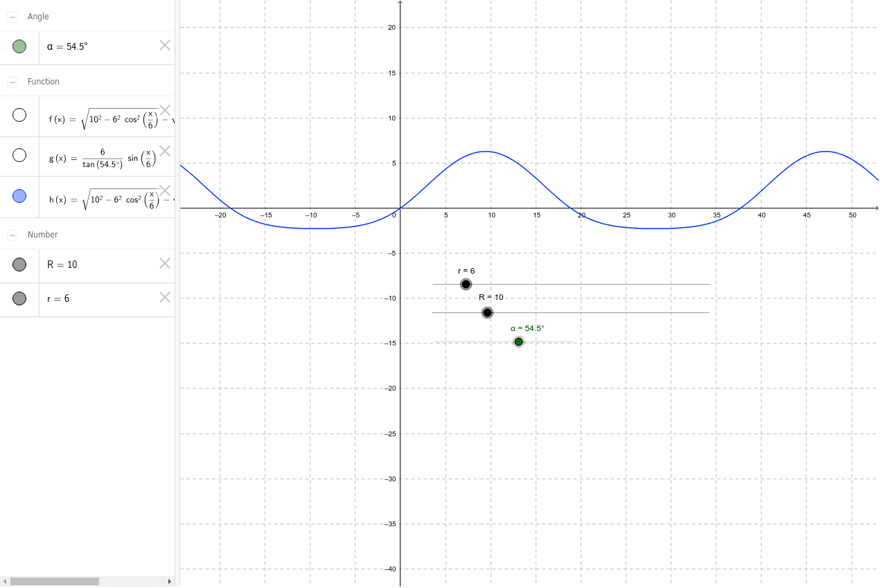The width and height of the screenshot is (880, 588).
Task: Select the α = 54.5° text in algebra view
Action: pos(67,46)
